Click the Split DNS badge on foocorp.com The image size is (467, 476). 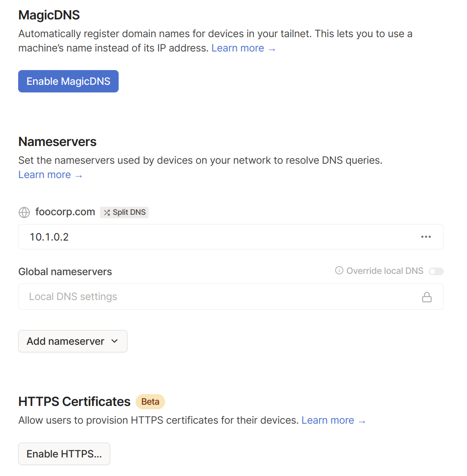[x=124, y=212]
